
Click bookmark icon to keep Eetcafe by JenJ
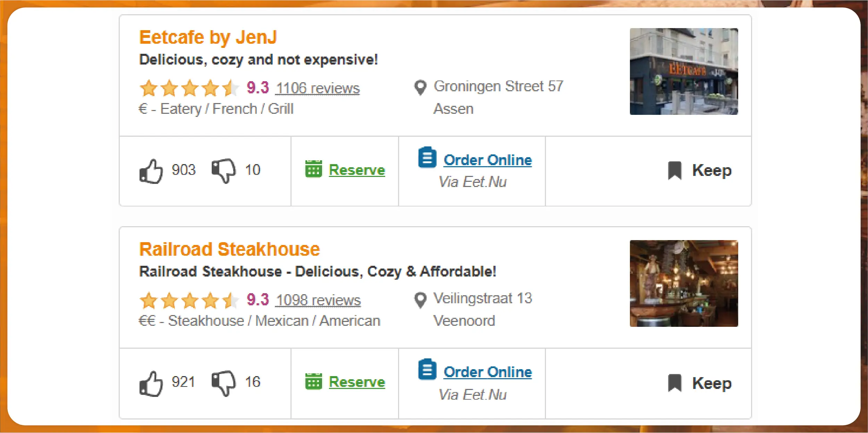click(675, 170)
